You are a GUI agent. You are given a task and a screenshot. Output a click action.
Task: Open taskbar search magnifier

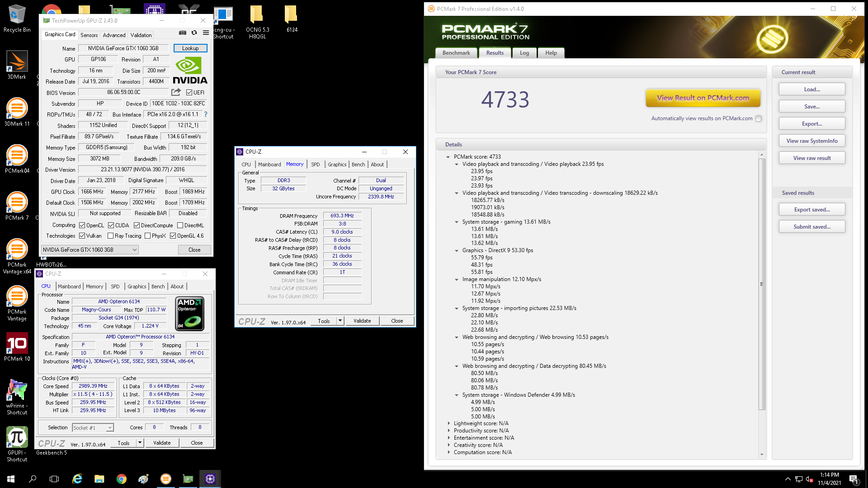coord(33,479)
